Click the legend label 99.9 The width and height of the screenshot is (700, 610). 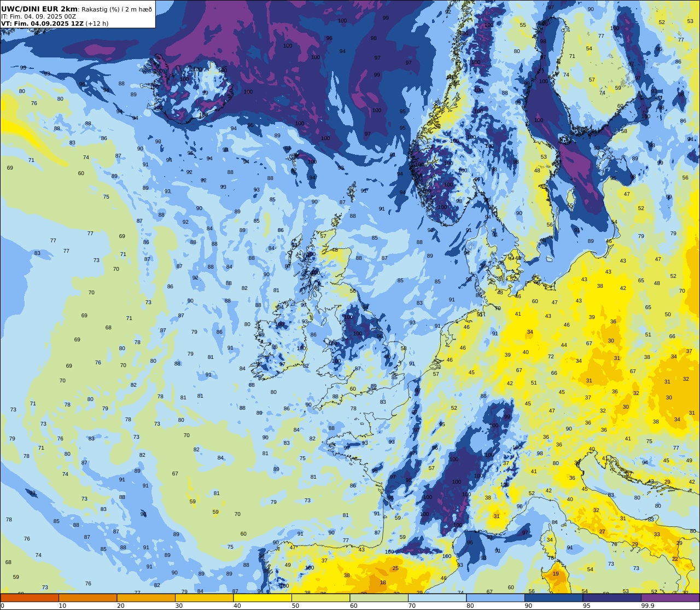tap(647, 606)
